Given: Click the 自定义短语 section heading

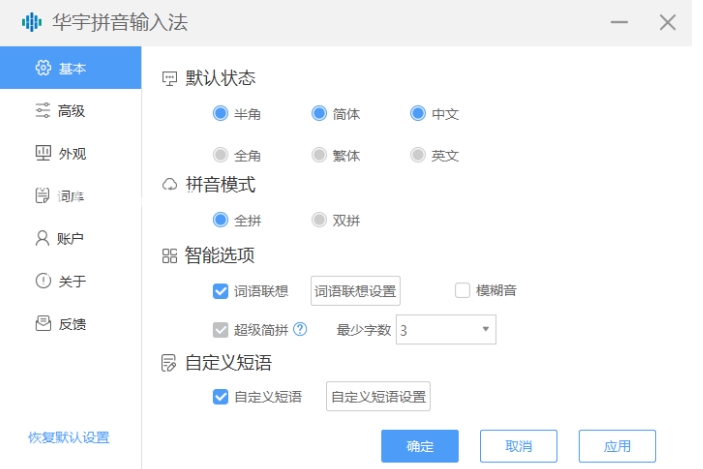Looking at the screenshot, I should [228, 363].
